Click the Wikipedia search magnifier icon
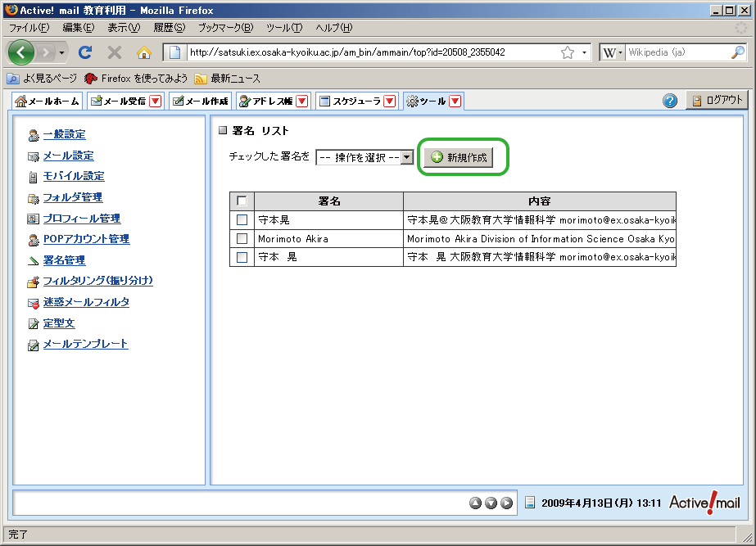 point(737,52)
